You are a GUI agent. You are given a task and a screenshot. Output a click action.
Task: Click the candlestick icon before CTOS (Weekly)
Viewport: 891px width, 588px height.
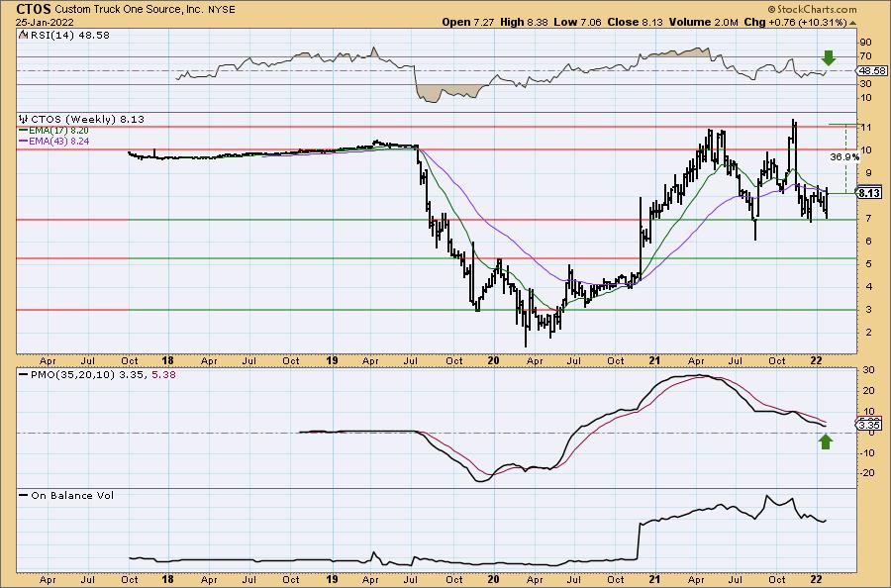[24, 120]
